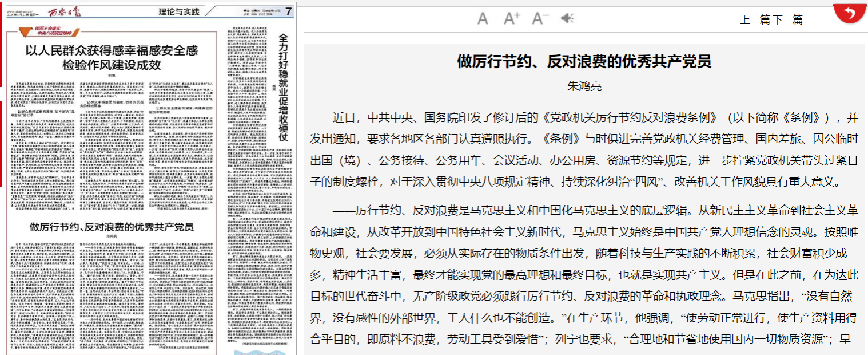Increase article font size with A+
The image size is (868, 355).
tap(511, 19)
